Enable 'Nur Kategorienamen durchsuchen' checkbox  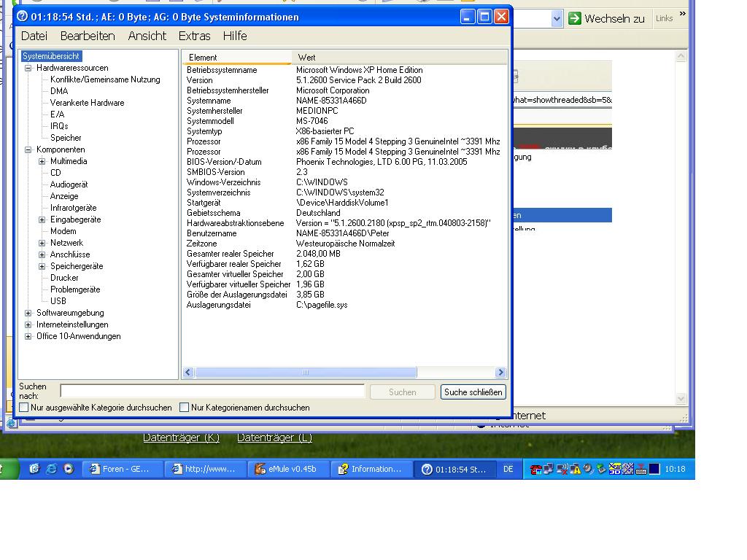pyautogui.click(x=184, y=408)
